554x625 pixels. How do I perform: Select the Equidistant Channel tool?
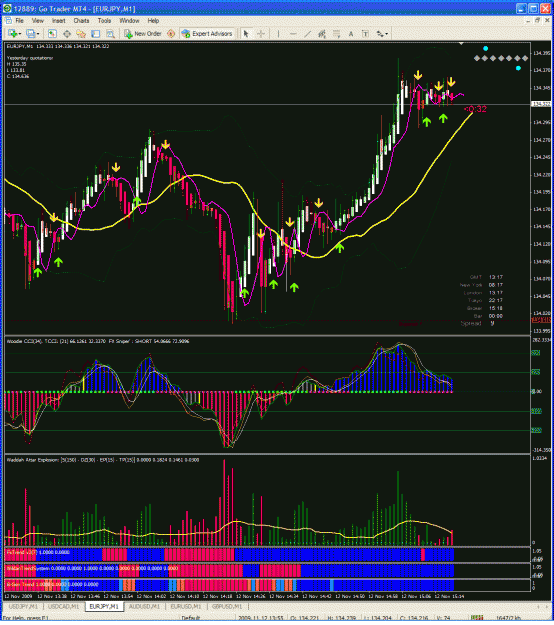click(x=322, y=34)
